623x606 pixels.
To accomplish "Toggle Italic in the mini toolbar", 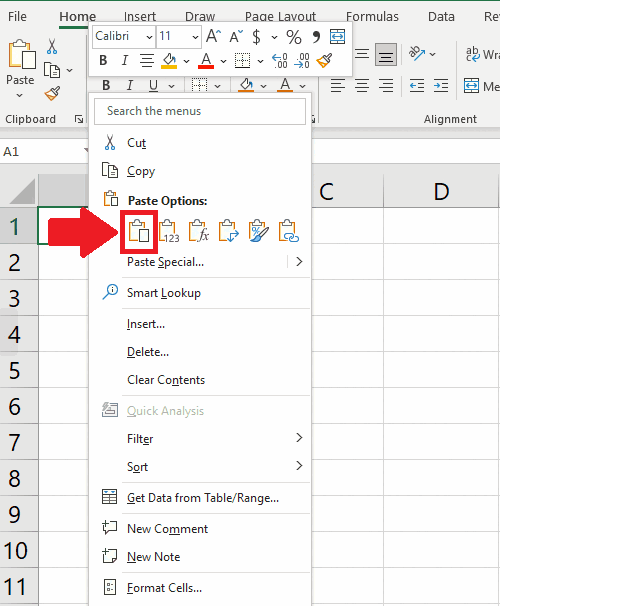I will point(125,61).
